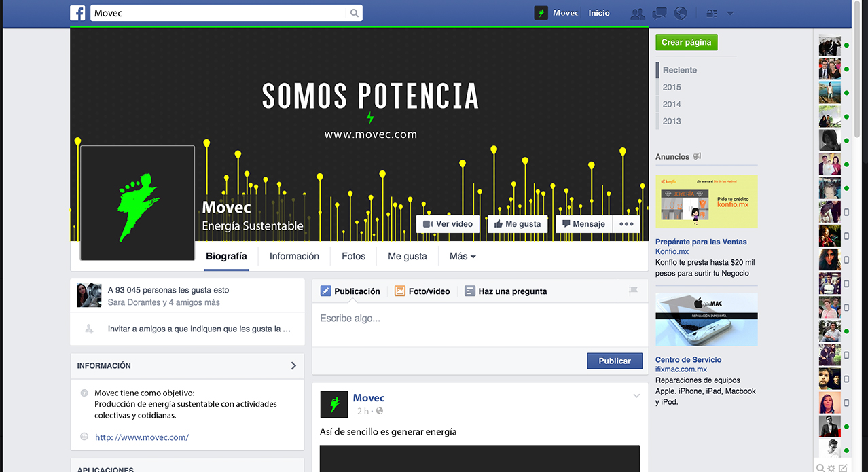Click the flag icon in the post composer
Screen dimensions: 868x472
633,291
